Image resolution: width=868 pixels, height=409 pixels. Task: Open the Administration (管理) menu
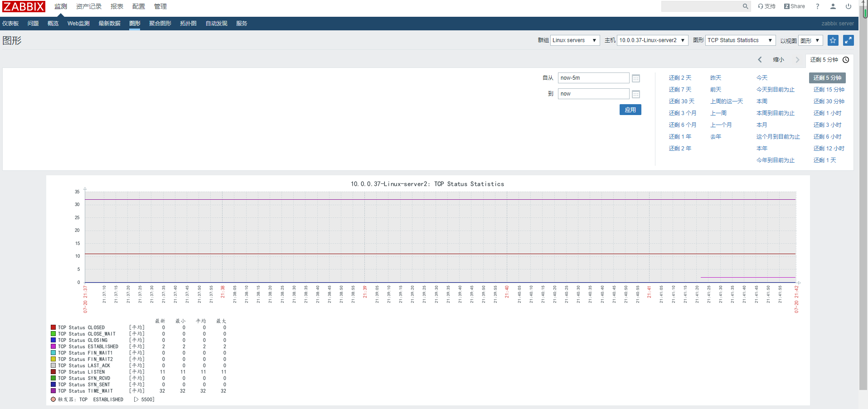coord(160,6)
